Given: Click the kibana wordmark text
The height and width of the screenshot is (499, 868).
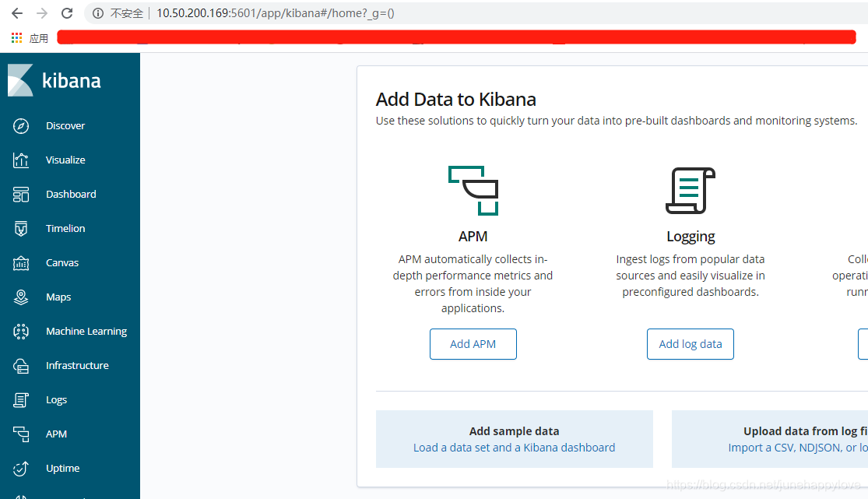Looking at the screenshot, I should point(72,81).
